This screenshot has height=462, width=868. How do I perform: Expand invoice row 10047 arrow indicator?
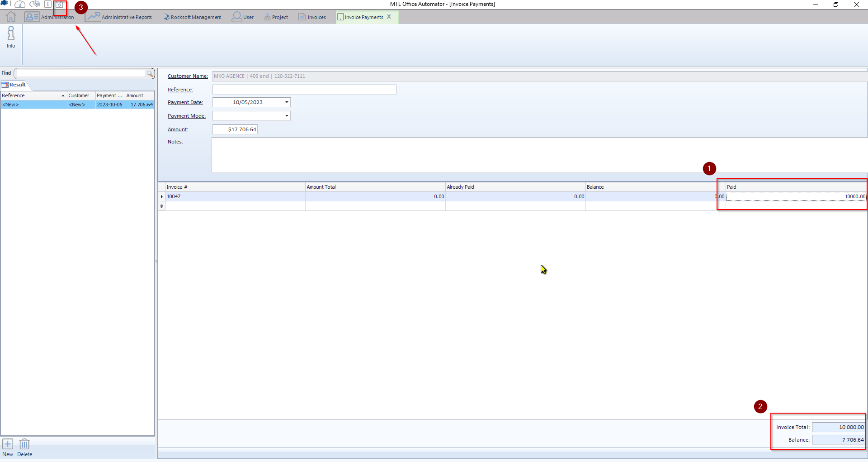(162, 197)
